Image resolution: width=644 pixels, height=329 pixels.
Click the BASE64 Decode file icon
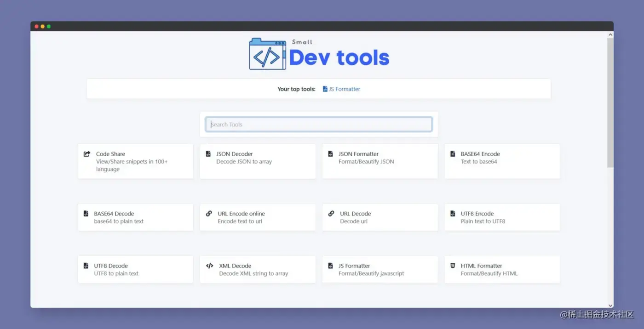click(86, 214)
